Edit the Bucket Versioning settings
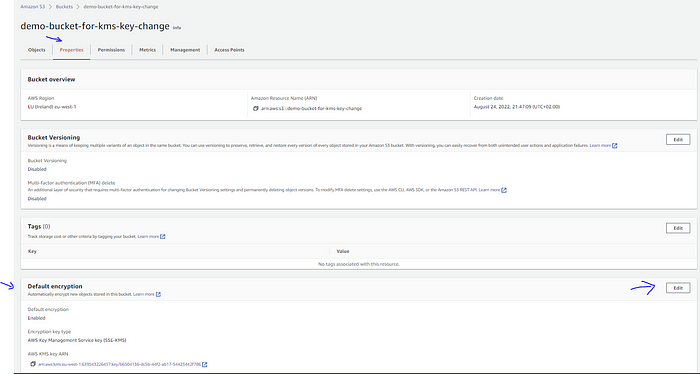 click(678, 140)
